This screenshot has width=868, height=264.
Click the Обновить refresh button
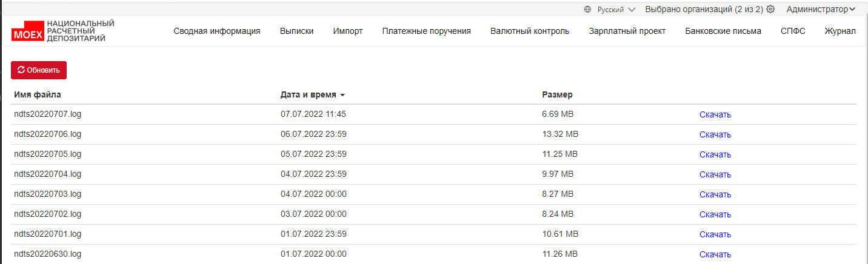click(39, 70)
